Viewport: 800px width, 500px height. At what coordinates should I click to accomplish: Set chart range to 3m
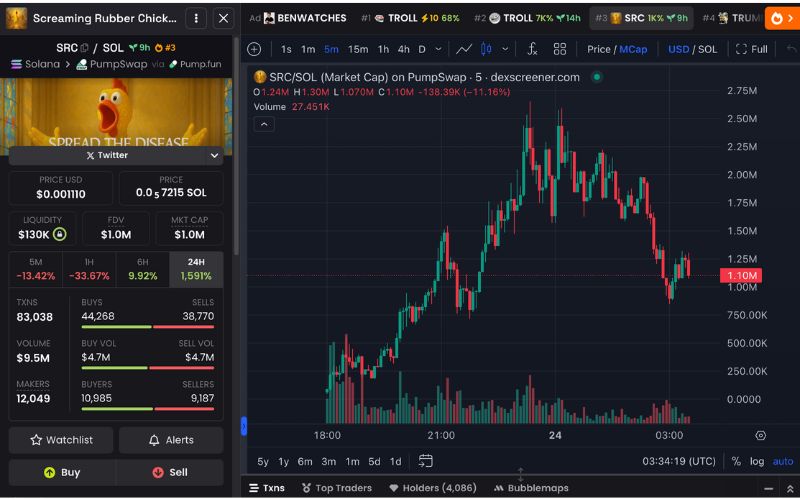click(329, 461)
